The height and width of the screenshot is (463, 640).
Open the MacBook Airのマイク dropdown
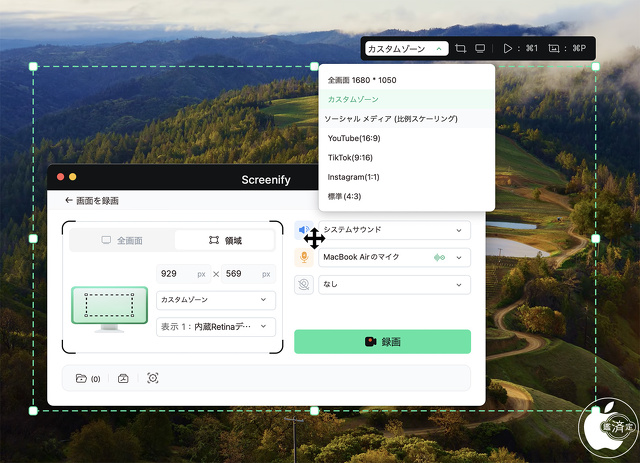[394, 257]
